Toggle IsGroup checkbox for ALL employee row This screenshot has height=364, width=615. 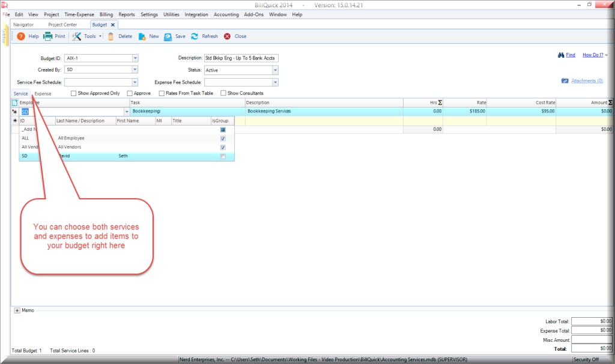(x=223, y=139)
